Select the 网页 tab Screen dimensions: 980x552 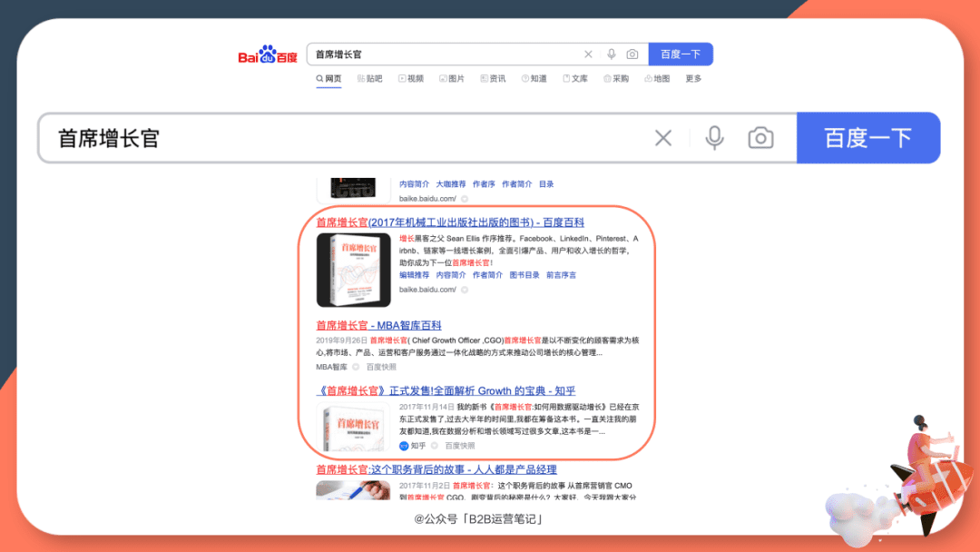[x=328, y=79]
